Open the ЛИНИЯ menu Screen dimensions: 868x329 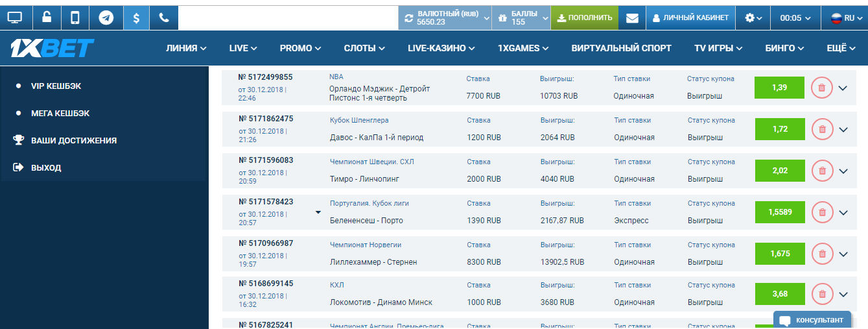tap(186, 48)
